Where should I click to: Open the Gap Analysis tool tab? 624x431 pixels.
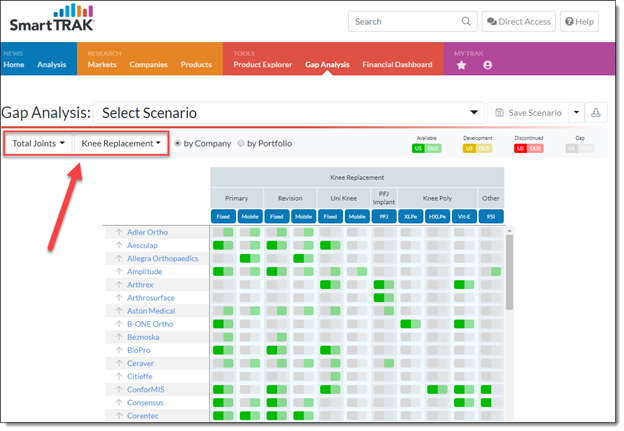coord(327,64)
